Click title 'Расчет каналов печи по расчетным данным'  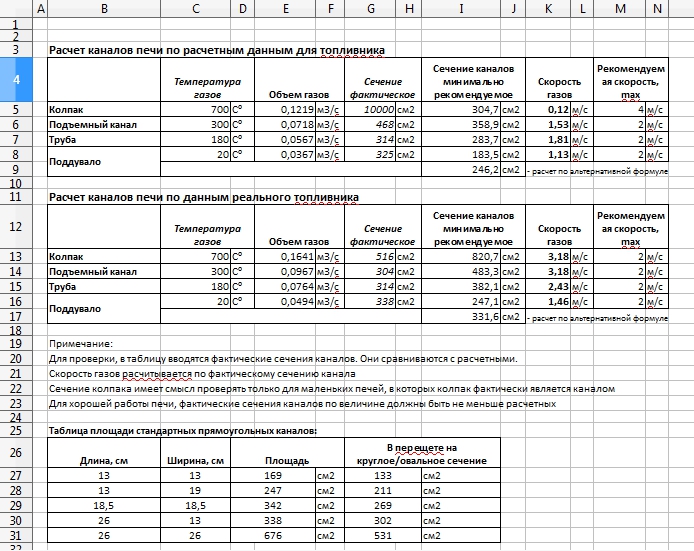217,50
